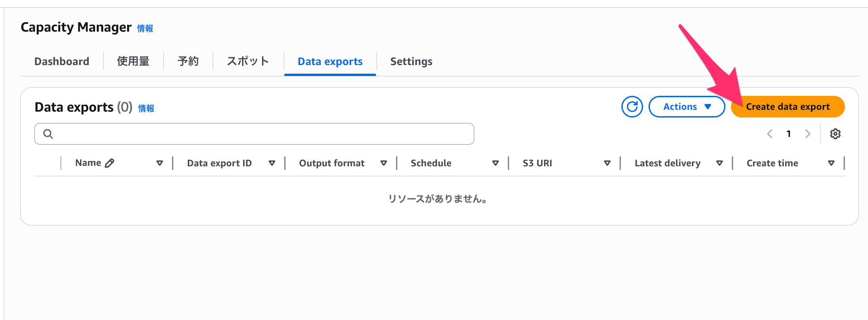This screenshot has width=868, height=320.
Task: Expand Schedule column sort arrow
Action: pos(495,163)
